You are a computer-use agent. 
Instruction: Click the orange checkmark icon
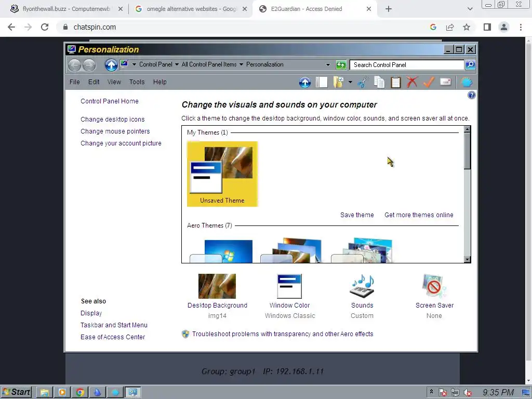429,82
